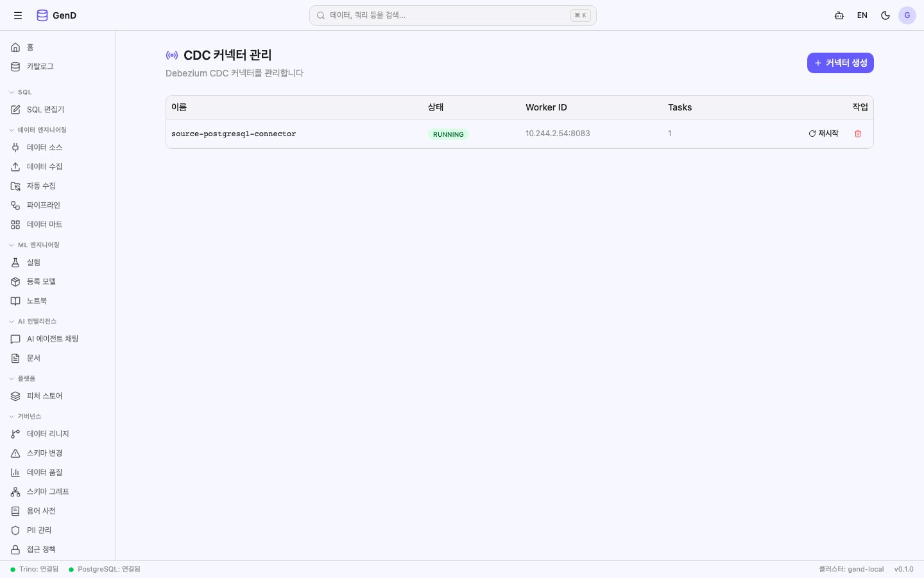Collapse the AI 인텔리전스 section
Screen dimensions: 924x578
point(33,322)
